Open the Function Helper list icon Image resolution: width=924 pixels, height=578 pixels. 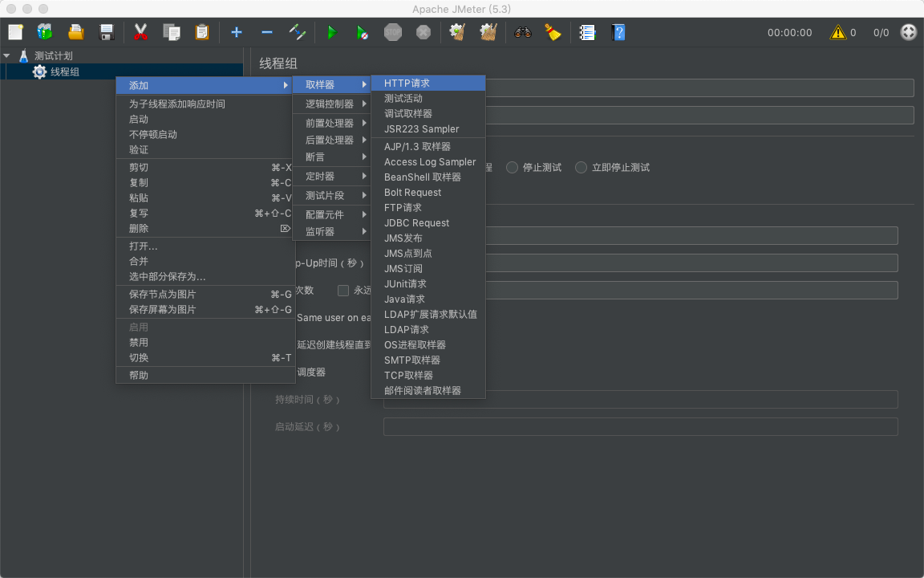(587, 32)
